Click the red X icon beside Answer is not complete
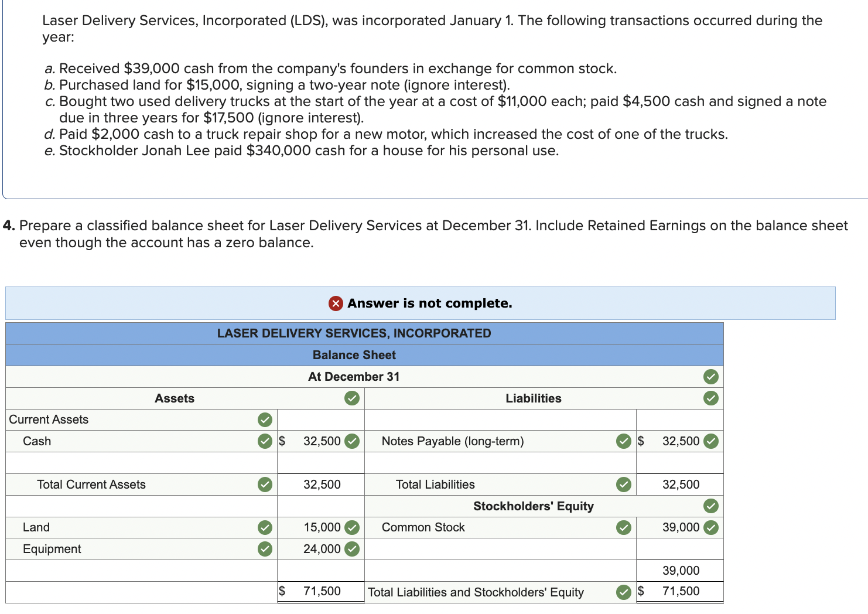 point(336,303)
